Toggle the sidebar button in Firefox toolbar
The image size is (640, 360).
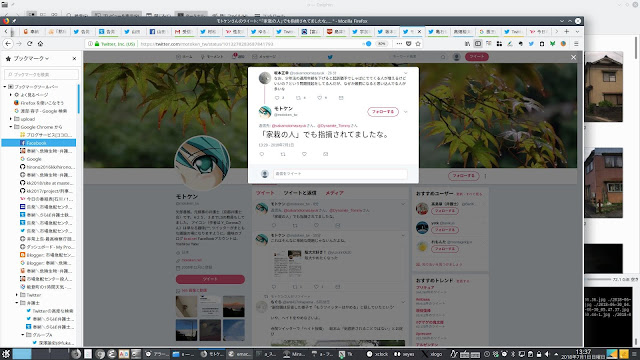[x=478, y=44]
